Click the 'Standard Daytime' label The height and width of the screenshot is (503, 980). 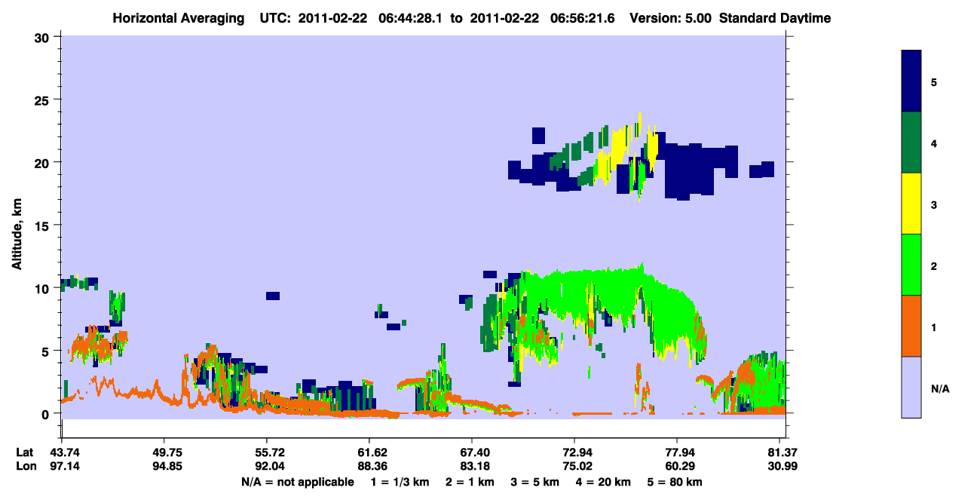(775, 18)
